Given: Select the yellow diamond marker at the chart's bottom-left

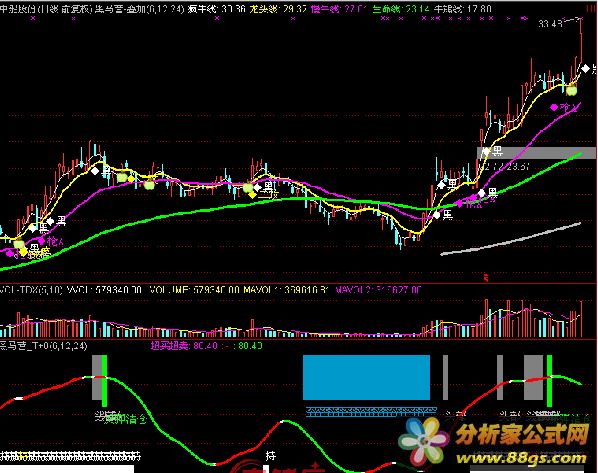Looking at the screenshot, I should [24, 252].
